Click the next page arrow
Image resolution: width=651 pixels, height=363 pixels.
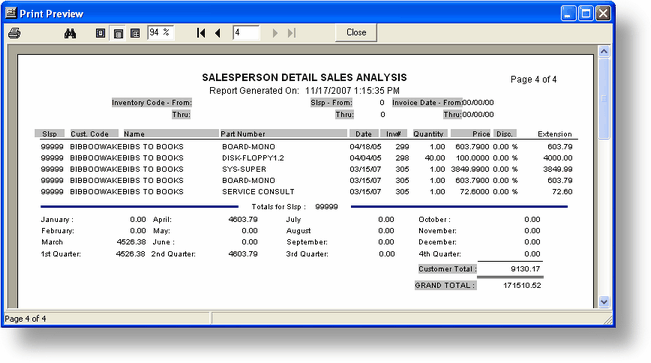(275, 33)
